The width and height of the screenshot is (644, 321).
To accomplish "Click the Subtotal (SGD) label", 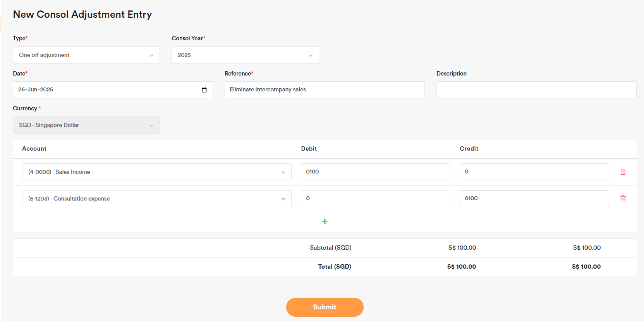I will (x=331, y=248).
